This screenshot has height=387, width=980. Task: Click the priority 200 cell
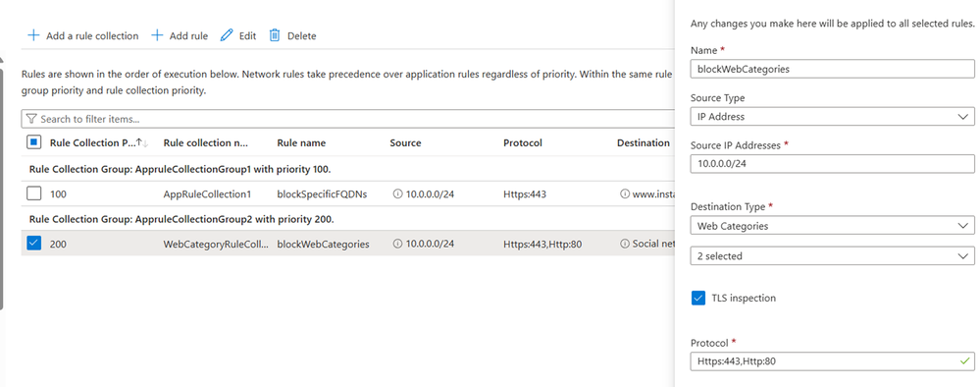58,245
